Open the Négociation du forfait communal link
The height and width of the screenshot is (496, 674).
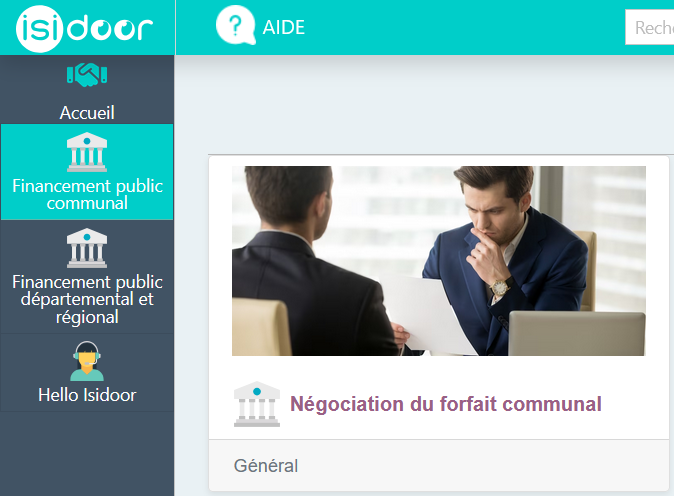446,404
